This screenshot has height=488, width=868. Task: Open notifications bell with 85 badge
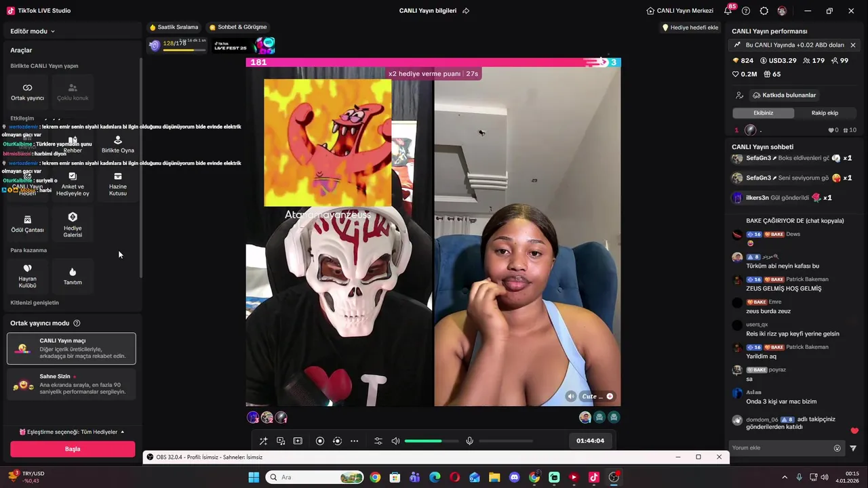728,10
